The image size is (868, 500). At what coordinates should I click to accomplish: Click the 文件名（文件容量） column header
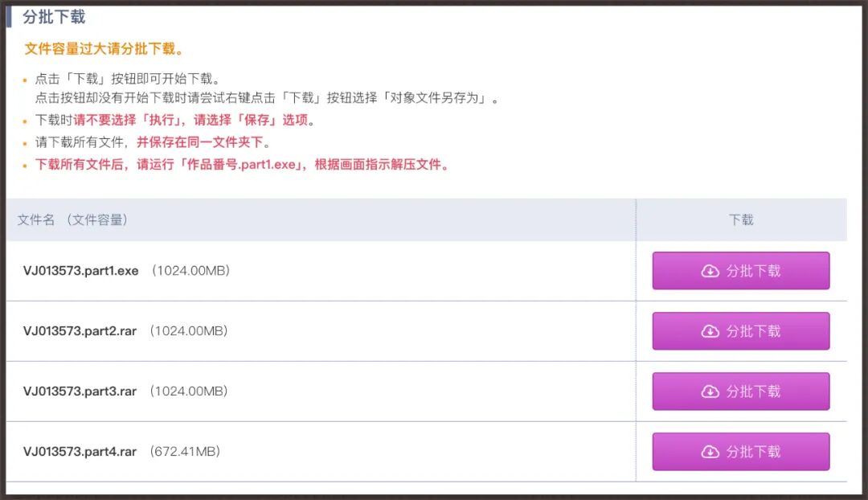[73, 219]
